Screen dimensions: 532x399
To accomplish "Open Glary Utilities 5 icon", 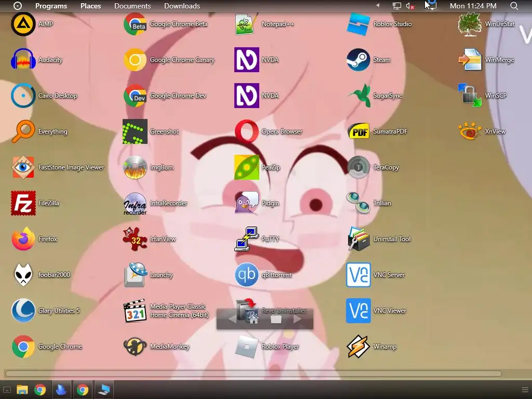I will pyautogui.click(x=23, y=311).
